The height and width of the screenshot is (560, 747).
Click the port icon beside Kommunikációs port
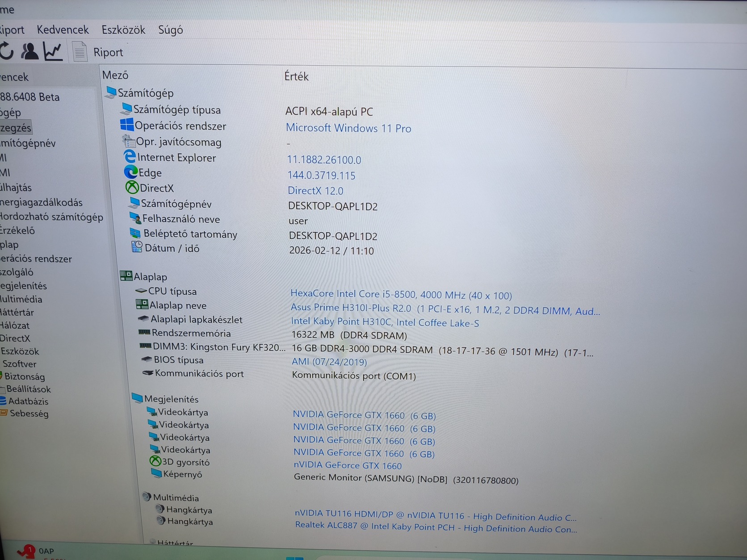[148, 373]
